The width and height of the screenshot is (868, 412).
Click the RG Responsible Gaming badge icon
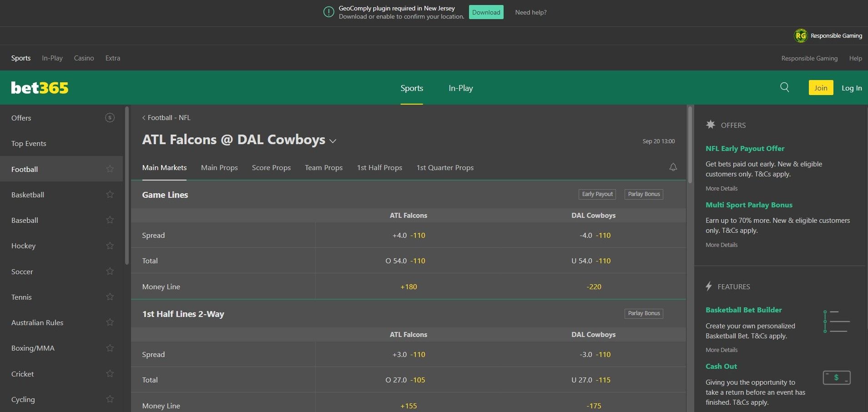pyautogui.click(x=800, y=35)
